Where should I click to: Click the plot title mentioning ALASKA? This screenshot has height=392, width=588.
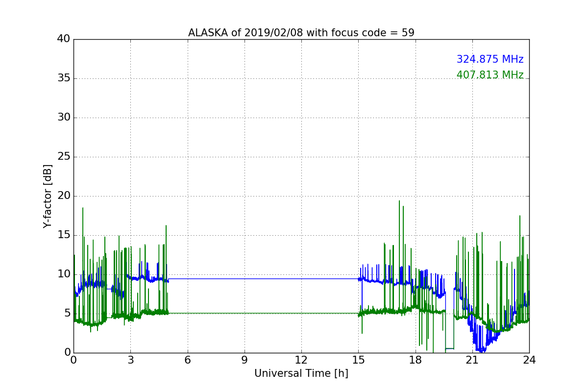pyautogui.click(x=301, y=33)
